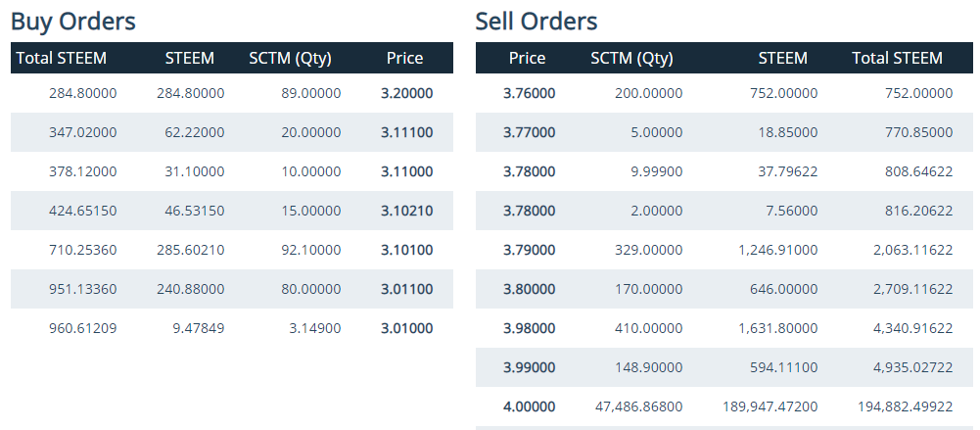Viewport: 980px width, 430px height.
Task: Select buy order row with 10.00000 SCTM
Action: tap(232, 171)
